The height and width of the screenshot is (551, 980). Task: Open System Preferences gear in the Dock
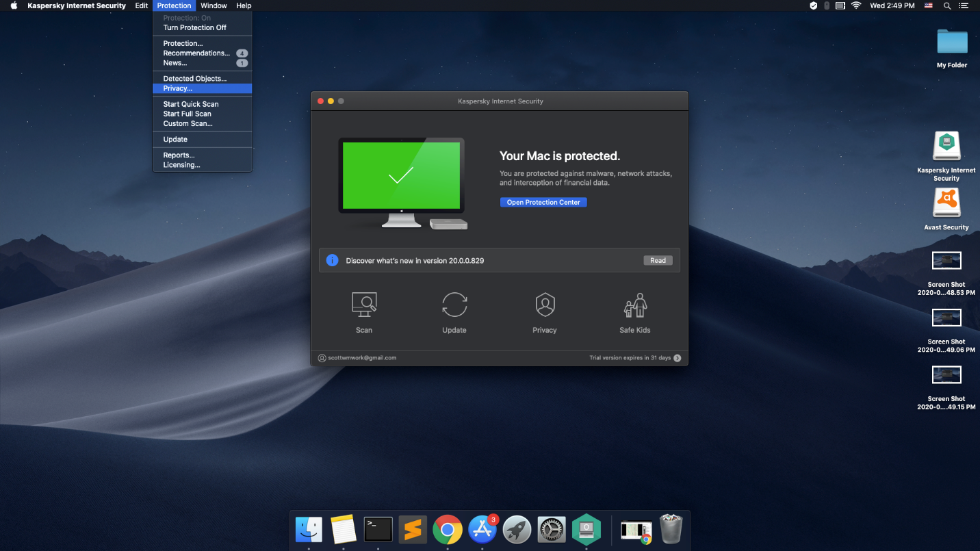pyautogui.click(x=552, y=530)
